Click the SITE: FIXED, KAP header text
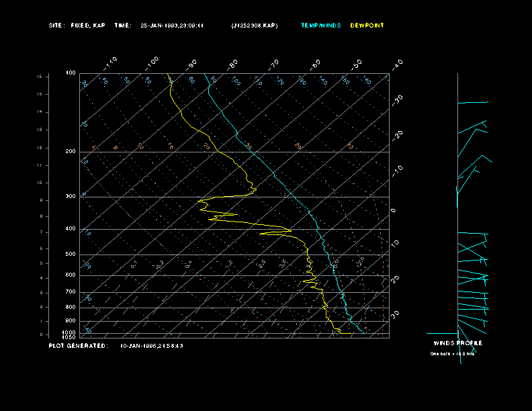 (77, 26)
